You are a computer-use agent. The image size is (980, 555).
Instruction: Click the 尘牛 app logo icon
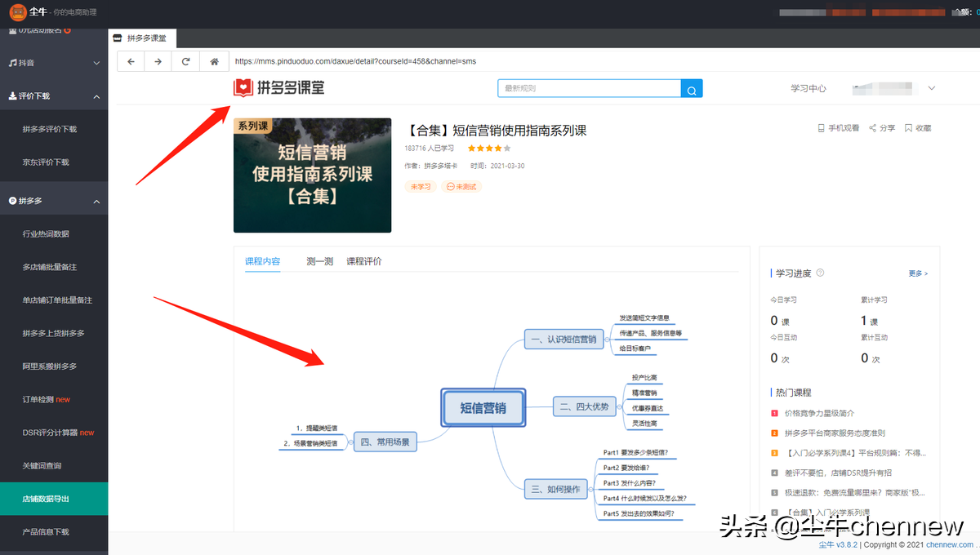click(17, 12)
